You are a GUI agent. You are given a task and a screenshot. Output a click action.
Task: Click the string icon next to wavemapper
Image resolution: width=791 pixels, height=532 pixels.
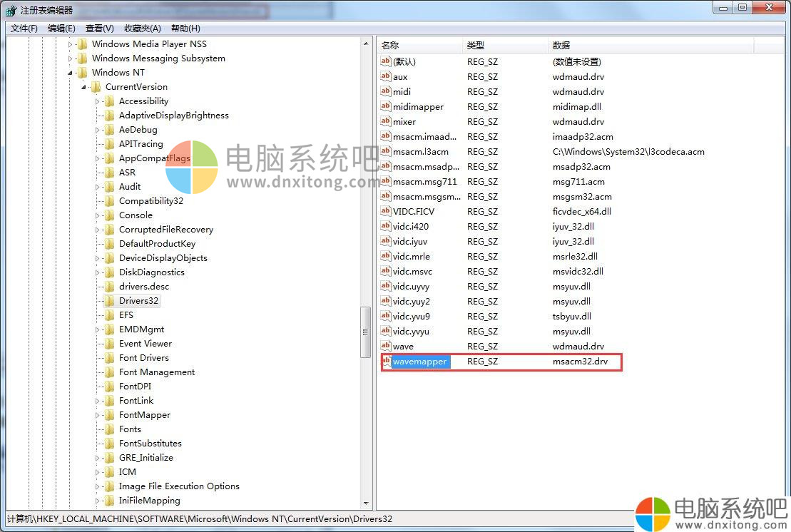[x=386, y=362]
